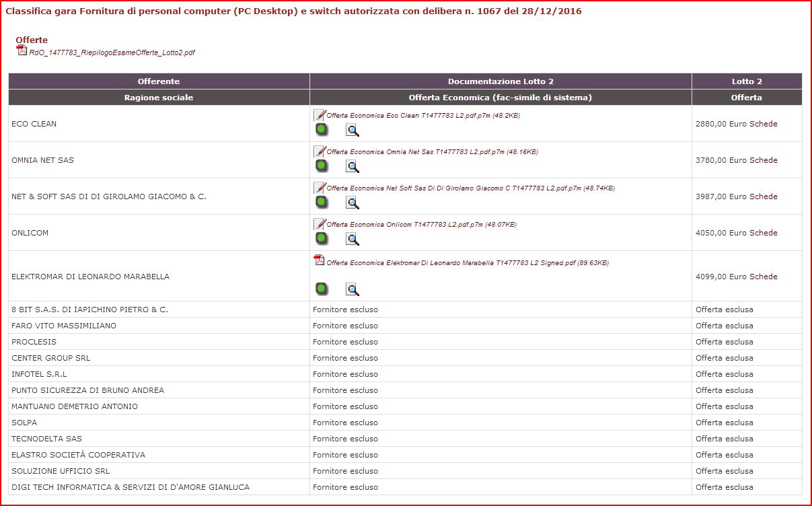Select 8 BIT S.A.S. DI IAPICHINO PIETRO row
812x506 pixels.
(90, 310)
